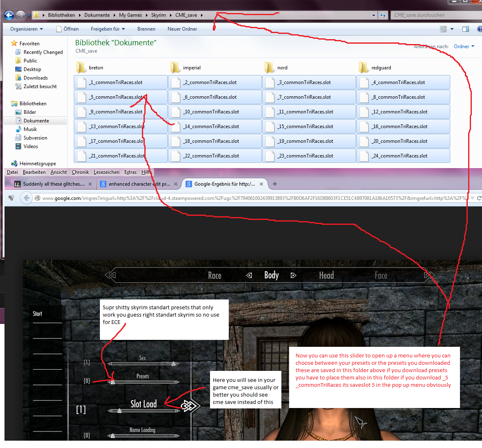Select the Face category in game menu
Screen dimensions: 482x448
click(381, 275)
